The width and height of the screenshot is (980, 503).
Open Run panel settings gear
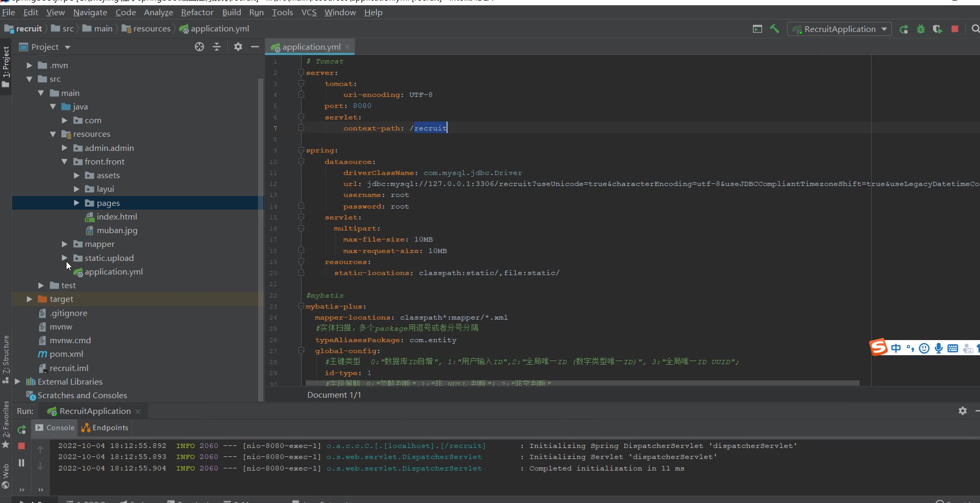tap(962, 411)
